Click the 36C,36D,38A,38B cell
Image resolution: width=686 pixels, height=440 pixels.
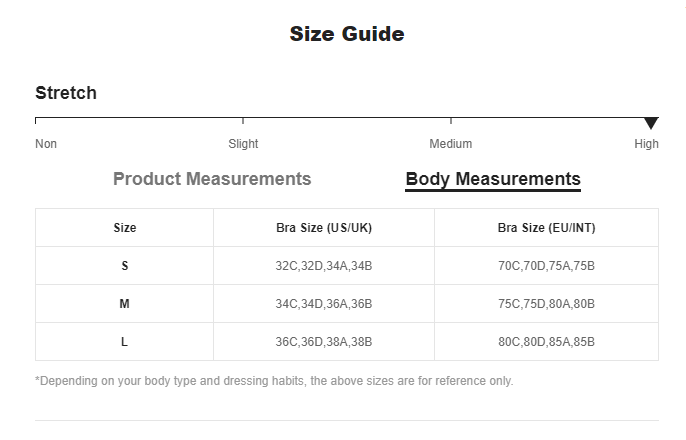(324, 342)
